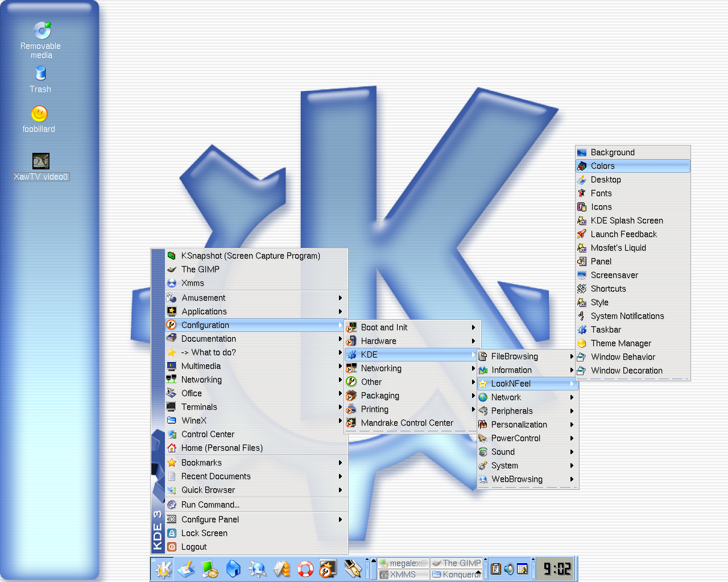This screenshot has height=582, width=728.
Task: Click the desktop cleaner icon in the panel
Action: (187, 569)
